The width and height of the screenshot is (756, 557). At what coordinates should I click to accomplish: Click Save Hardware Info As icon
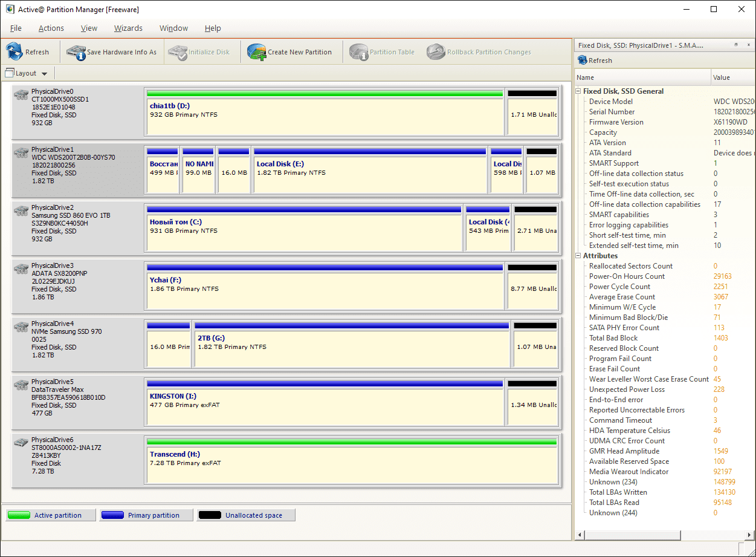click(x=76, y=52)
